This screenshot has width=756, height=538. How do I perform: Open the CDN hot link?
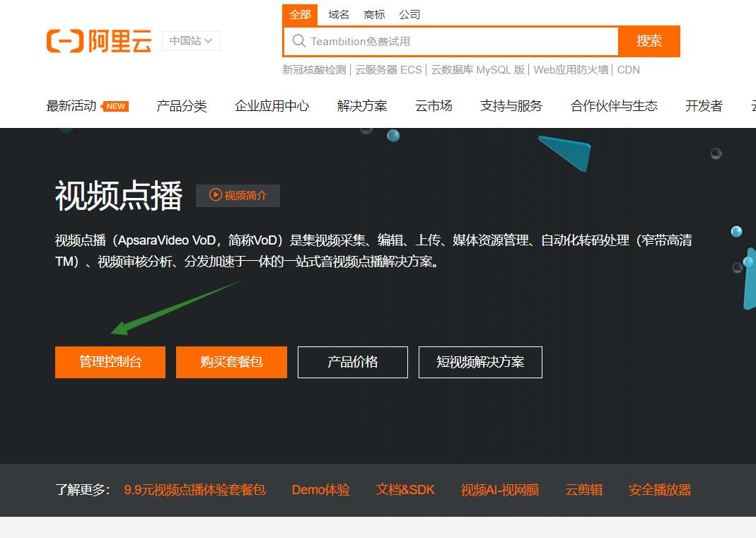click(x=629, y=70)
